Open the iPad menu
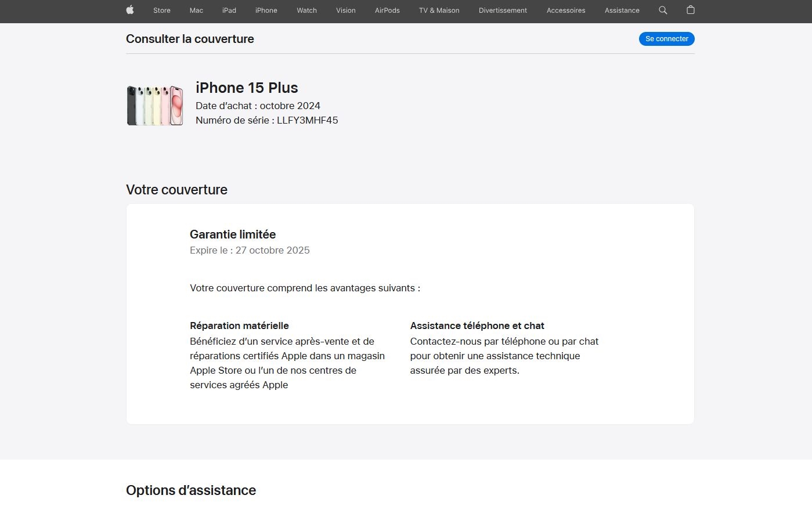This screenshot has height=506, width=812. [229, 10]
